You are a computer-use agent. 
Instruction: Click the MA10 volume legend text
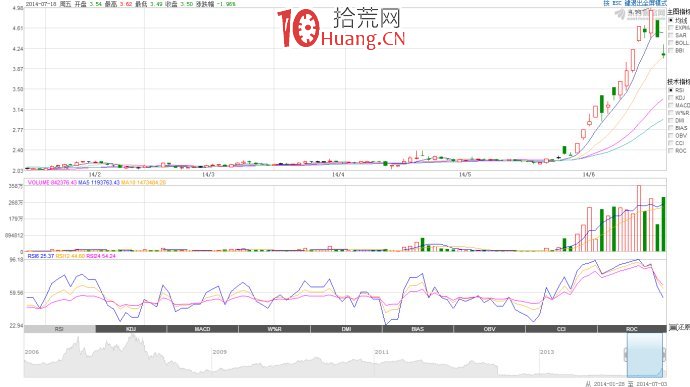pyautogui.click(x=144, y=182)
